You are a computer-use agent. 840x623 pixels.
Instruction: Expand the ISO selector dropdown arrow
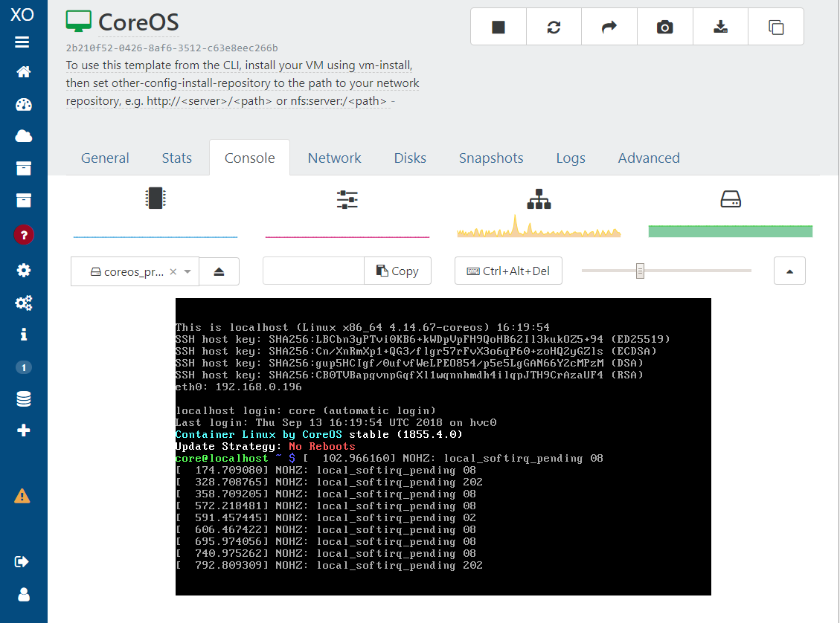[x=187, y=271]
